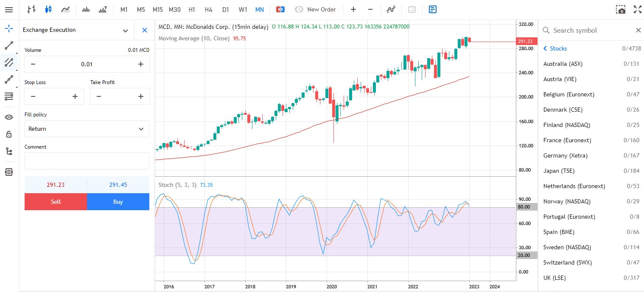Switch chart to line chart type
This screenshot has height=293, width=644.
pyautogui.click(x=65, y=9)
